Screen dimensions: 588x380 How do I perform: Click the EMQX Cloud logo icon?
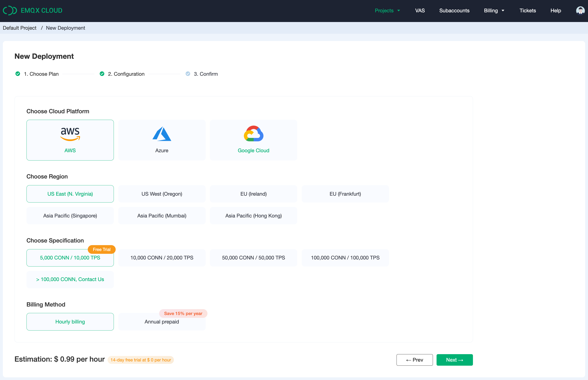10,11
